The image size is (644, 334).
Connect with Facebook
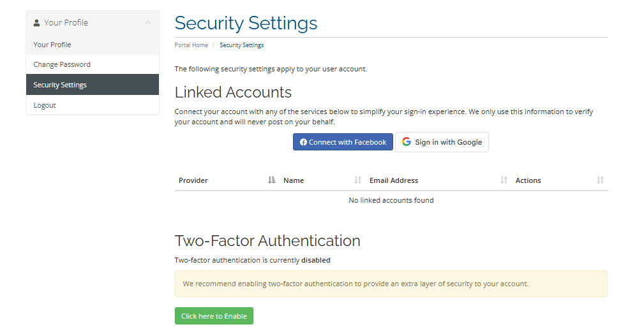343,142
